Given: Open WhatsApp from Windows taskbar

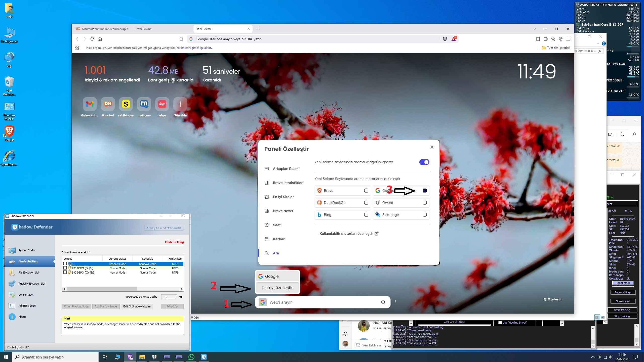Looking at the screenshot, I should (x=191, y=357).
